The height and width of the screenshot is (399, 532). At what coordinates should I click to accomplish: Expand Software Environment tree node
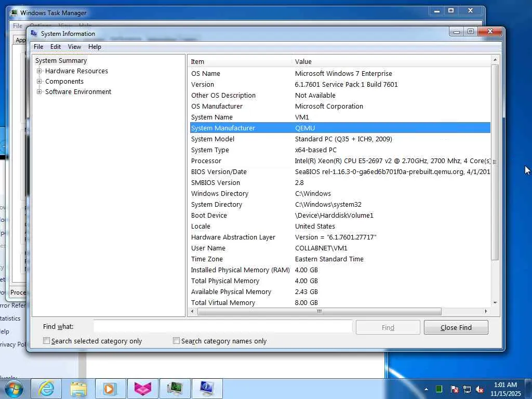pos(39,91)
